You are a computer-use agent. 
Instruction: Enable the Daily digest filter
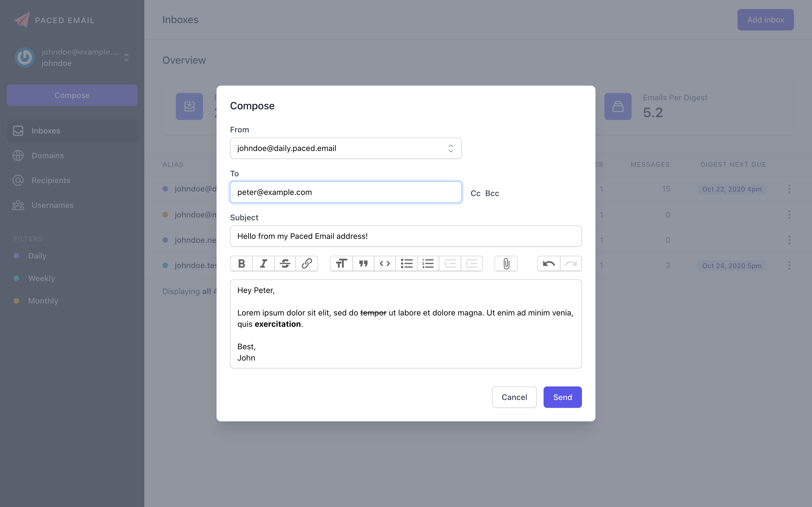37,256
